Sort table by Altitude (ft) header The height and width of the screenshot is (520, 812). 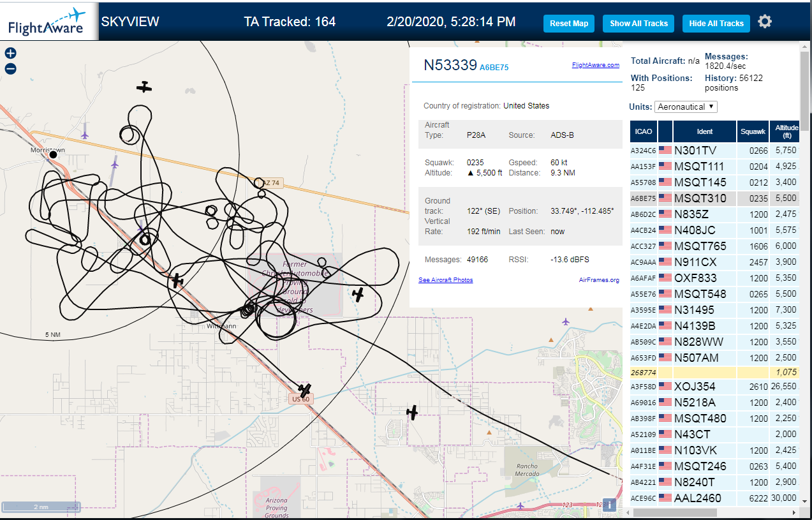pos(784,131)
